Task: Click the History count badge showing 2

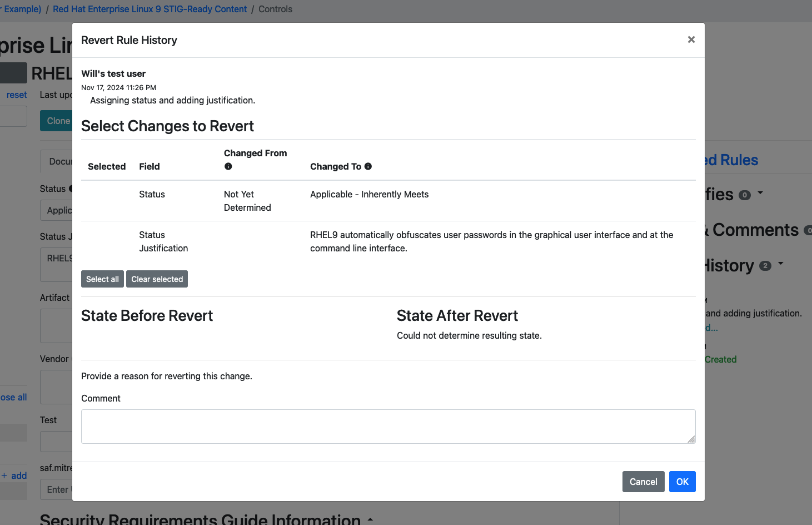Action: tap(765, 266)
